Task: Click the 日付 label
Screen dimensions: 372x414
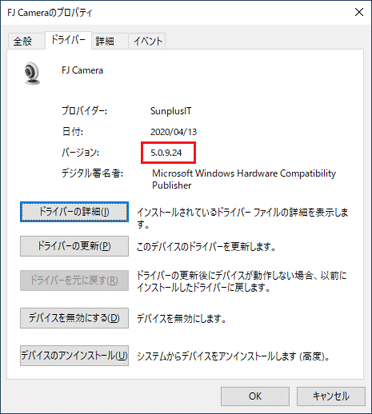Action: [x=72, y=132]
